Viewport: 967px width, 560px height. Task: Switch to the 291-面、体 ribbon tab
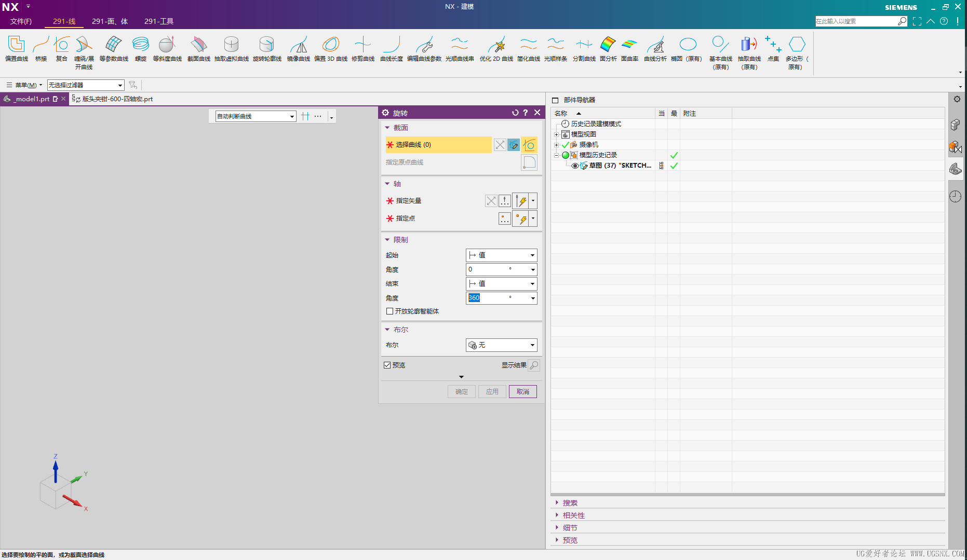point(110,21)
